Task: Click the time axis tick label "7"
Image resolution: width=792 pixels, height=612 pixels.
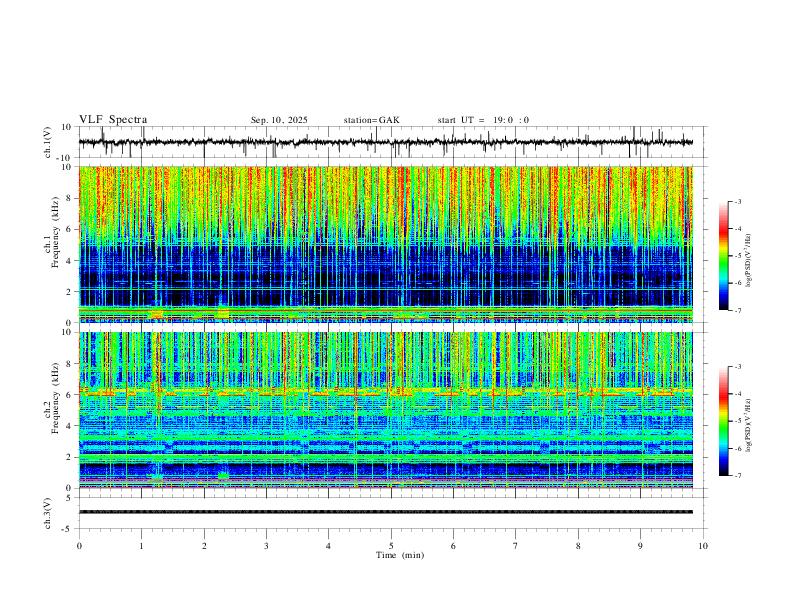Action: click(516, 546)
